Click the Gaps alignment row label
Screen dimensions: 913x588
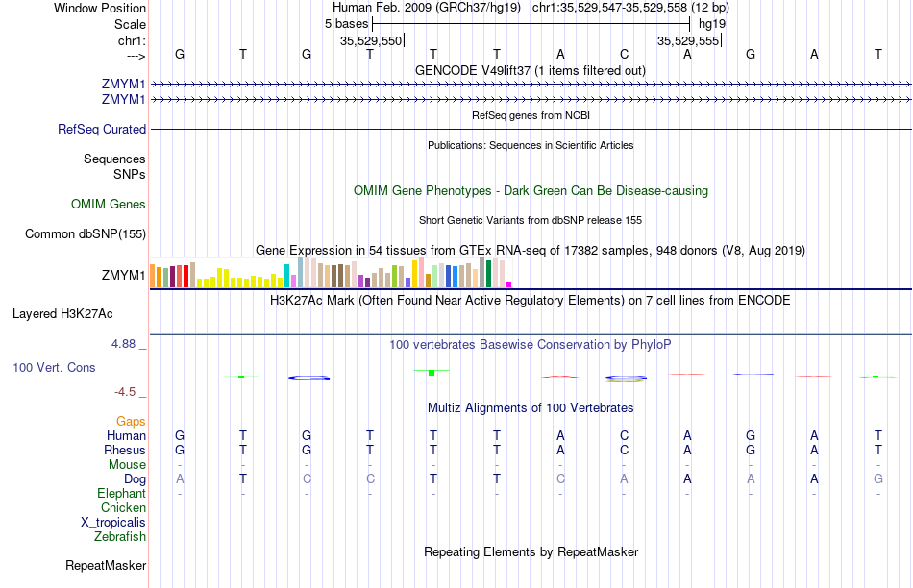131,421
